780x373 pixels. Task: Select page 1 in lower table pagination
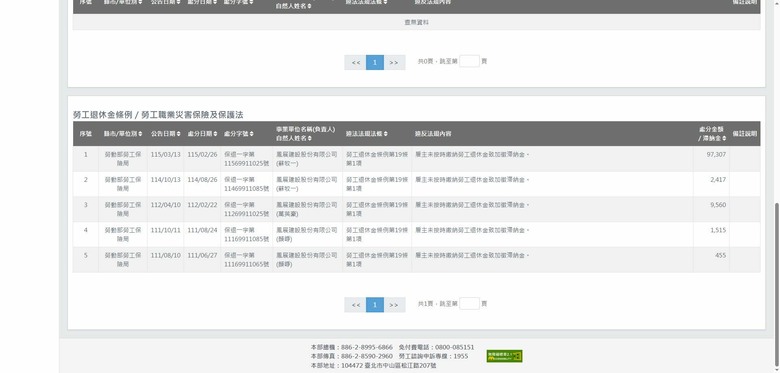click(x=375, y=305)
